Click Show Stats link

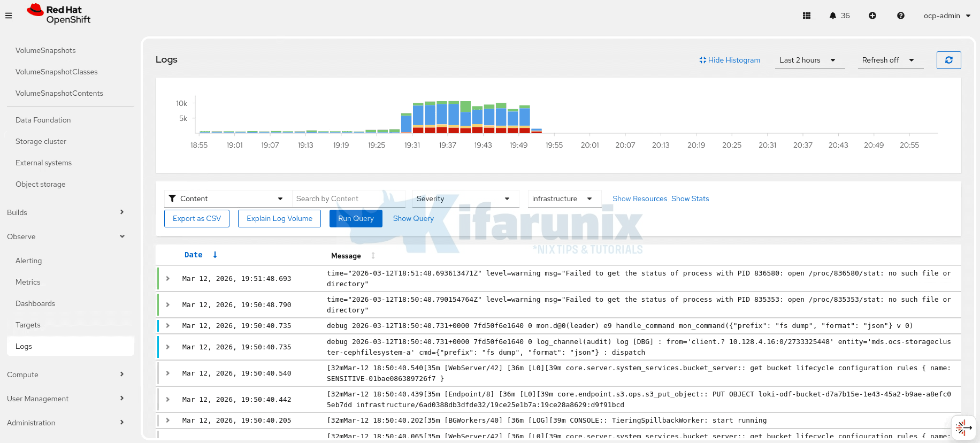coord(690,198)
